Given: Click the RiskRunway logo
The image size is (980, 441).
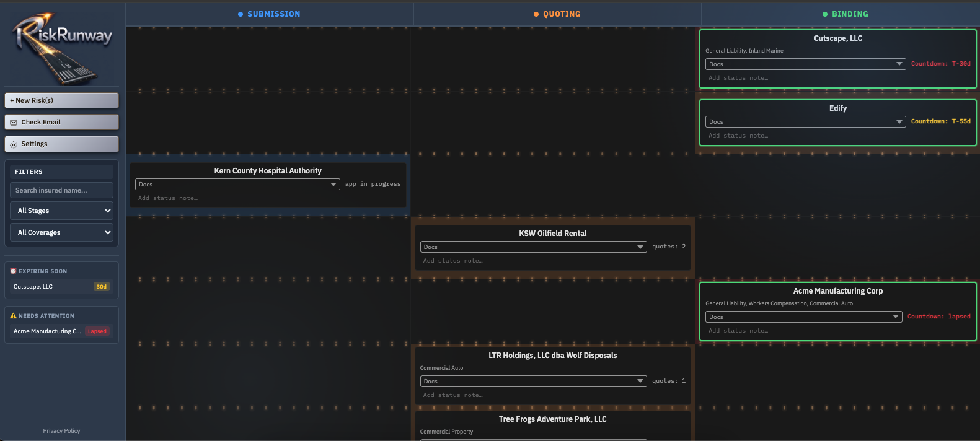Looking at the screenshot, I should tap(62, 48).
